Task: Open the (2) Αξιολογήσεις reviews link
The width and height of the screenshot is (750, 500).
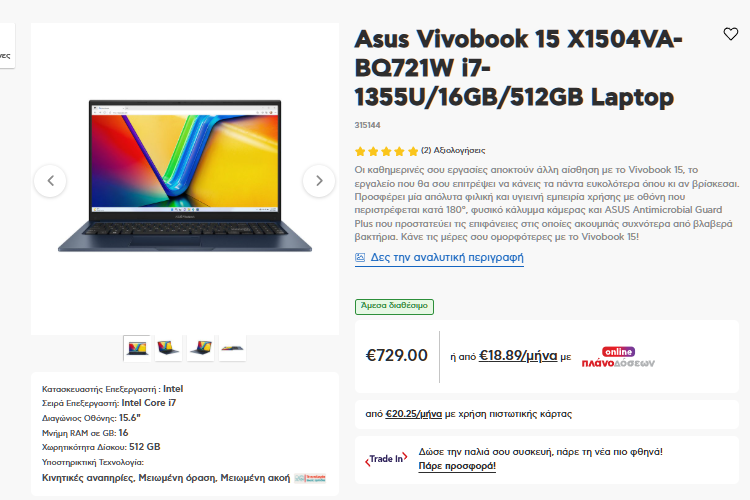Action: (453, 151)
